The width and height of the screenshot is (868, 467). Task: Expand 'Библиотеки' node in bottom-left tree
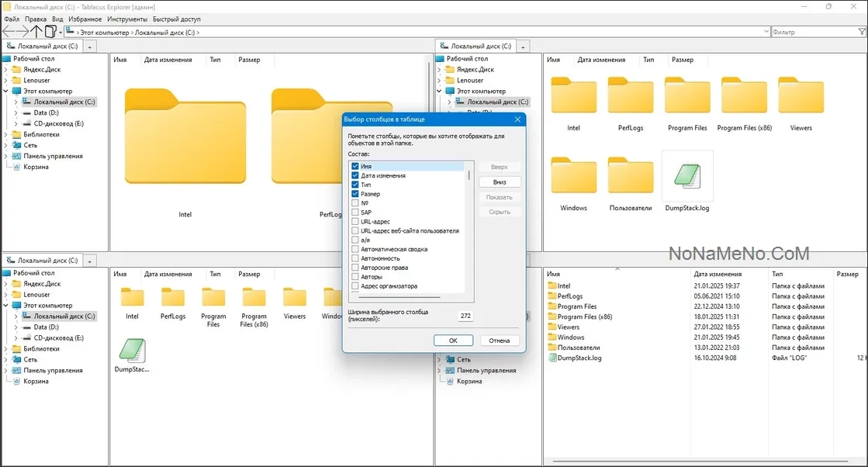[6, 349]
